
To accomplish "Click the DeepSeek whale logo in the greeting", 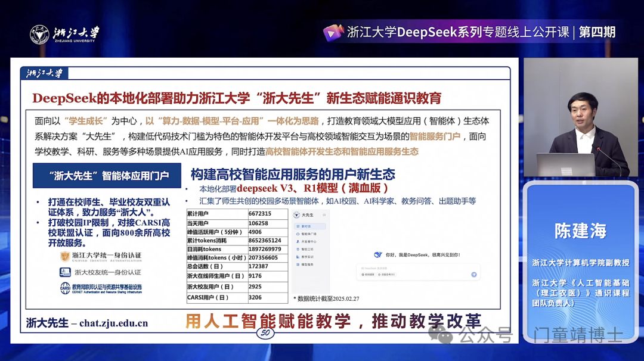I will (x=378, y=255).
